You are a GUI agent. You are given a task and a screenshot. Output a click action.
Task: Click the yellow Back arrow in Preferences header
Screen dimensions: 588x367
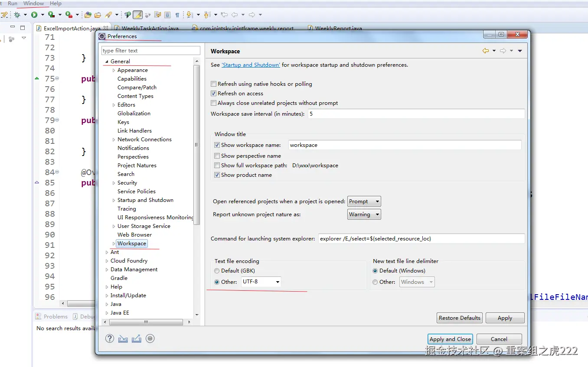coord(486,51)
